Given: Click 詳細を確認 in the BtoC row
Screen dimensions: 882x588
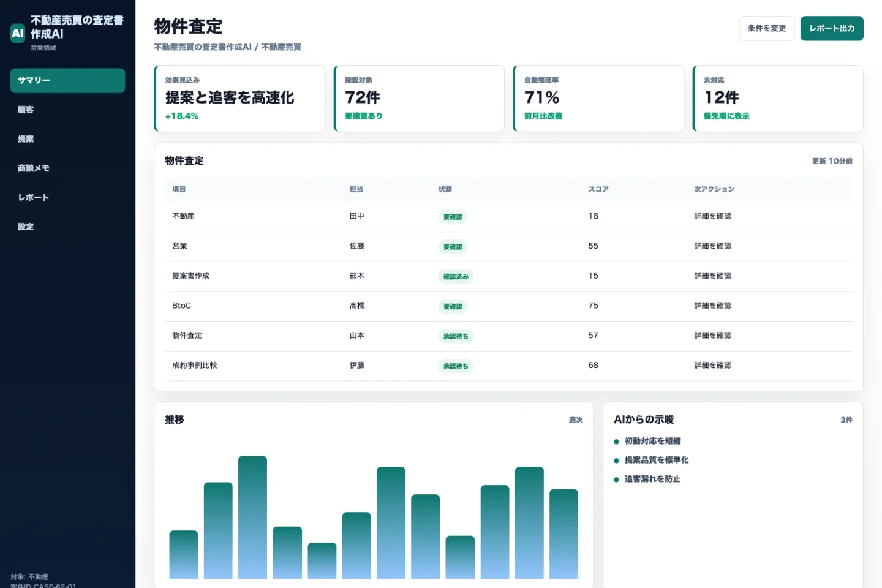Looking at the screenshot, I should pyautogui.click(x=713, y=306).
